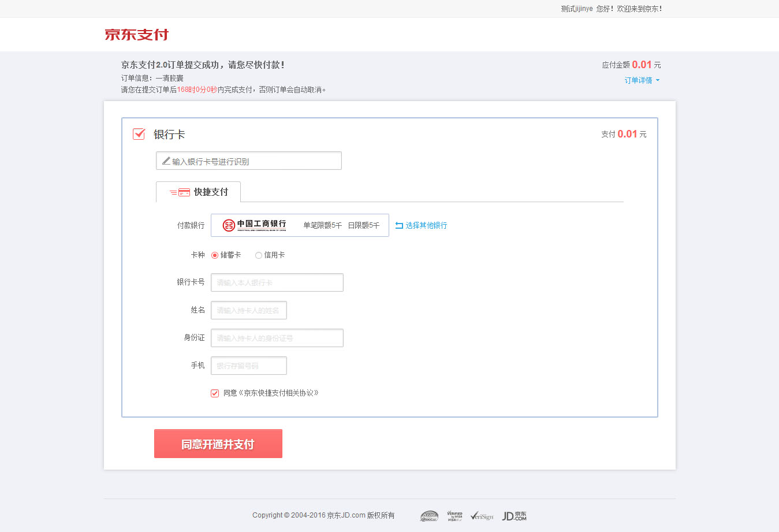Image resolution: width=779 pixels, height=532 pixels.
Task: Click the switch bank arrows icon
Action: (399, 225)
